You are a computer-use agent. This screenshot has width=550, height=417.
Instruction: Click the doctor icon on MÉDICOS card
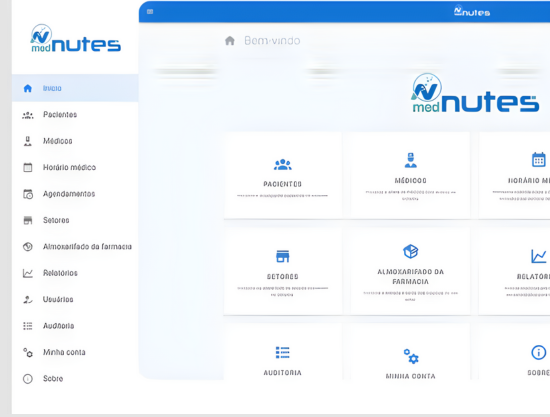click(x=411, y=160)
